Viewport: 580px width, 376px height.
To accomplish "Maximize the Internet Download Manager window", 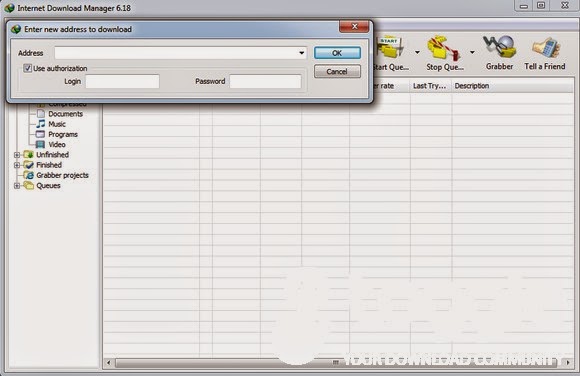I will pyautogui.click(x=541, y=6).
